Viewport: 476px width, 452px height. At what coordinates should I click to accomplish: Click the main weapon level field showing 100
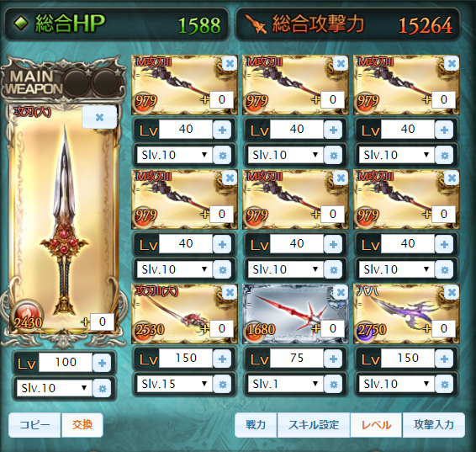coord(66,363)
